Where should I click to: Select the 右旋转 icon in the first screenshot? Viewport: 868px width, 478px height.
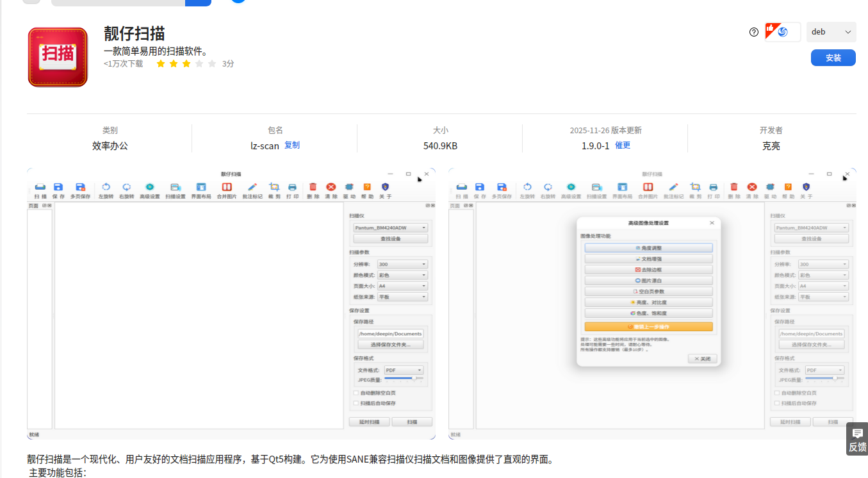coord(126,187)
